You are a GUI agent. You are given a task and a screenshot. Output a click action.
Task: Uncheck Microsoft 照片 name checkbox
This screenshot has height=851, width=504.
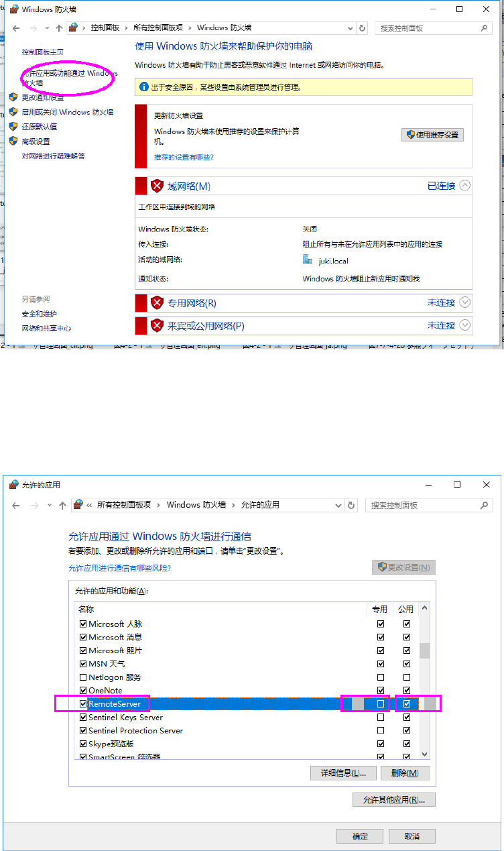(x=83, y=650)
